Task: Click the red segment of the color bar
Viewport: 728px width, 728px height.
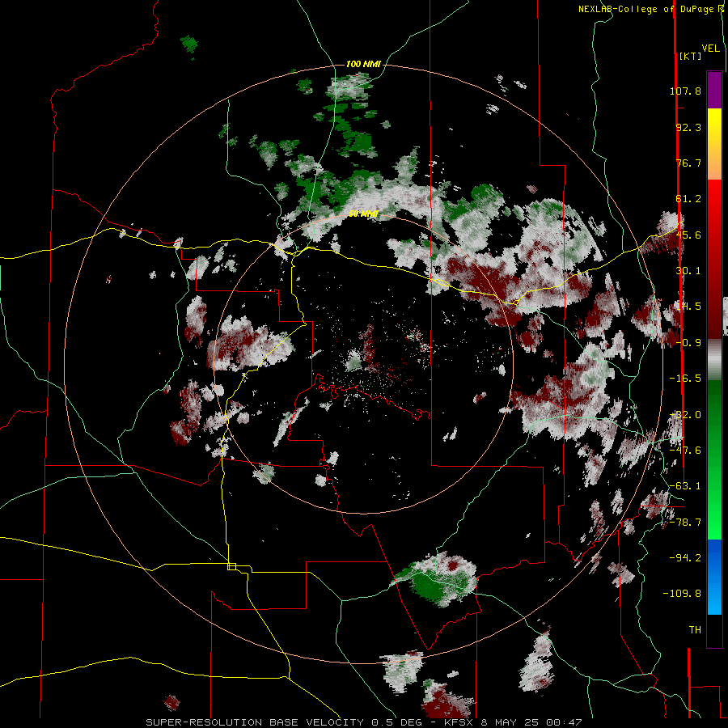Action: (714, 259)
